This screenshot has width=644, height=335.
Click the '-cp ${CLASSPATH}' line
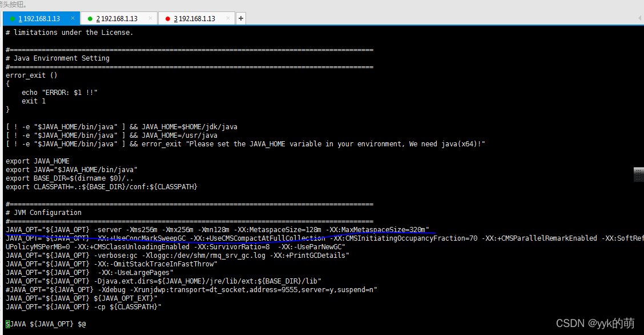pyautogui.click(x=83, y=308)
